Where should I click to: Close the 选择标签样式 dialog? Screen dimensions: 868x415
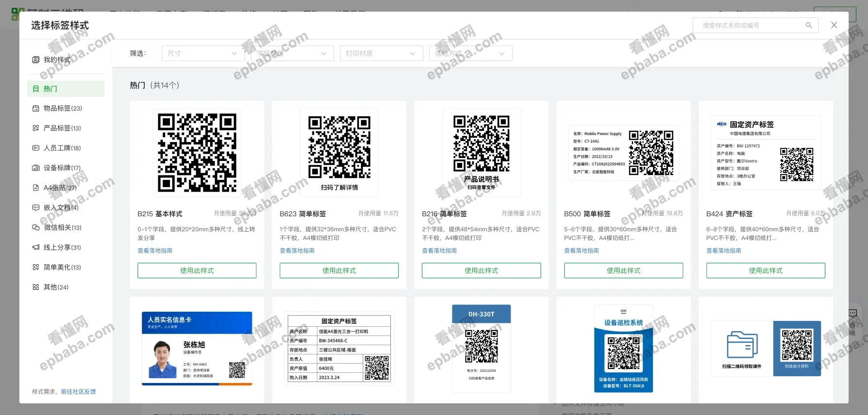(x=834, y=25)
